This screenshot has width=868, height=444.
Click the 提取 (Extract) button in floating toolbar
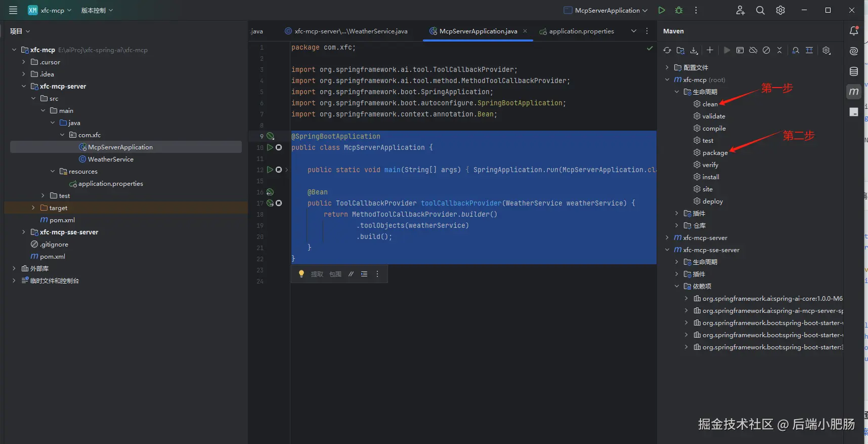point(317,274)
